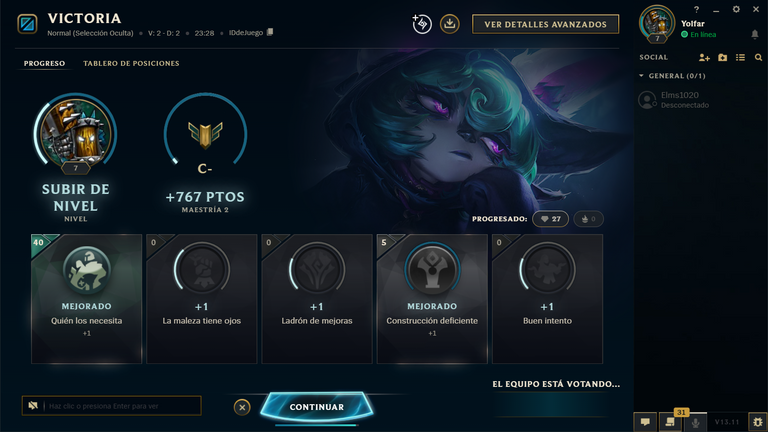Click Ver Detalles Avanzados button
This screenshot has height=432, width=768.
545,24
